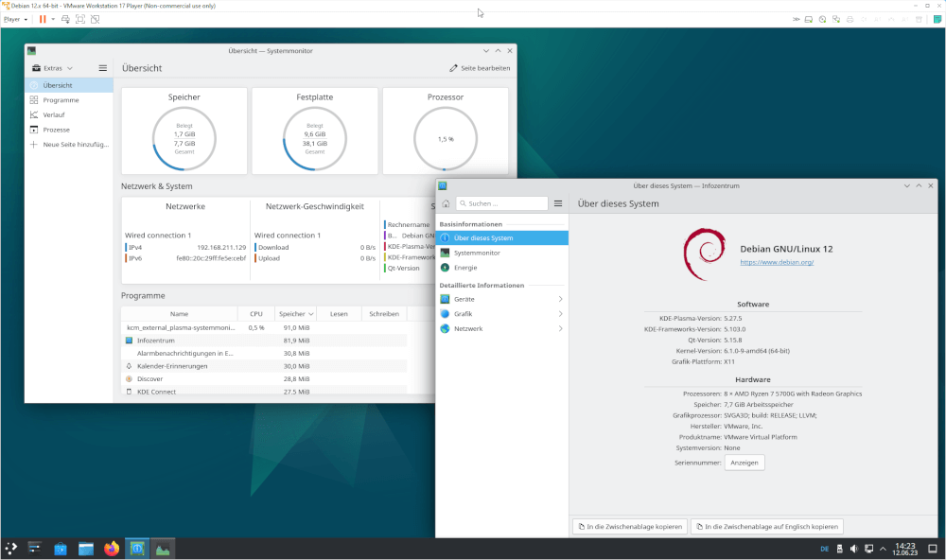
Task: Click the Speicher usage gauge
Action: (x=184, y=139)
